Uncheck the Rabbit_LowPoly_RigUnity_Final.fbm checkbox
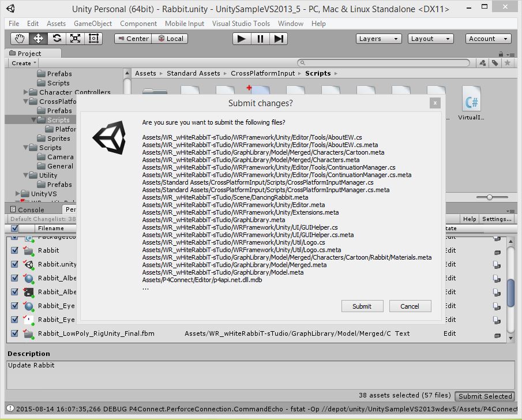The width and height of the screenshot is (522, 420). click(14, 333)
